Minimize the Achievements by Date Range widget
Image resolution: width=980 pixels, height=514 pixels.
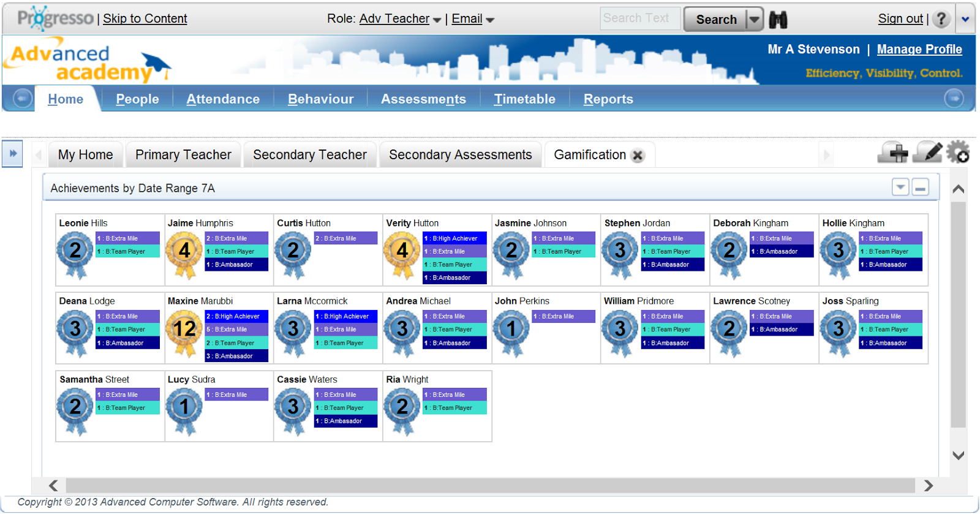pos(920,187)
